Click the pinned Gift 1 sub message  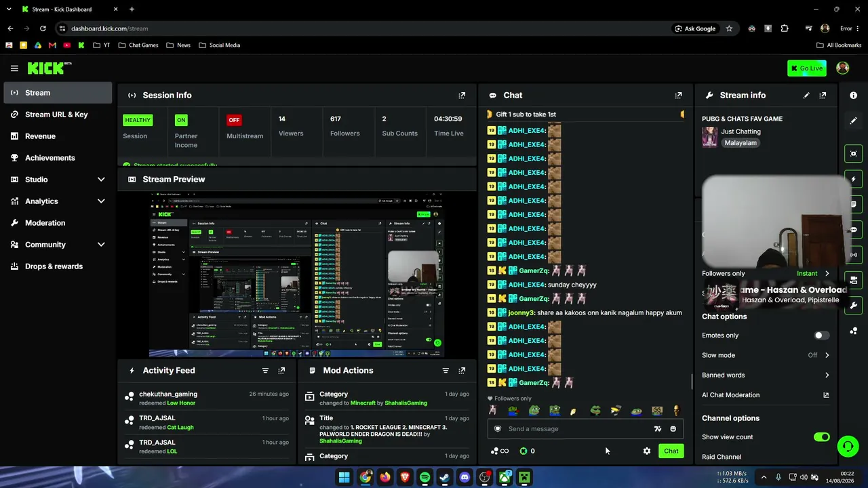tap(586, 115)
